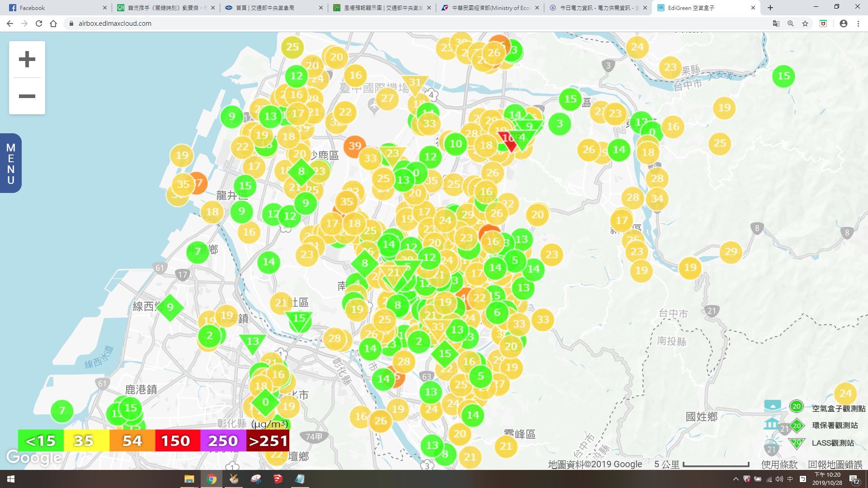Open Chrome's three-dot menu
The width and height of the screenshot is (868, 488).
tap(858, 23)
